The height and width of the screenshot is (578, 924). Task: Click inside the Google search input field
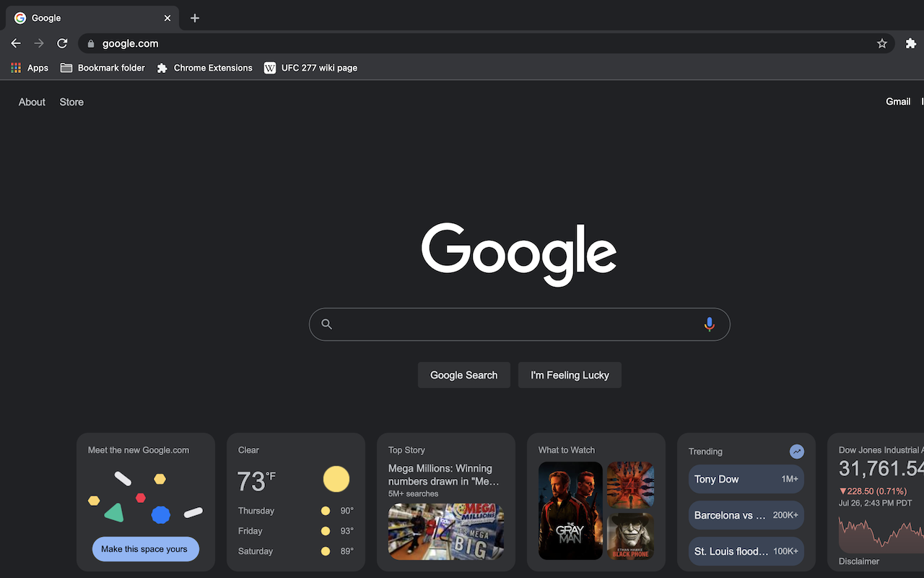pyautogui.click(x=505, y=324)
